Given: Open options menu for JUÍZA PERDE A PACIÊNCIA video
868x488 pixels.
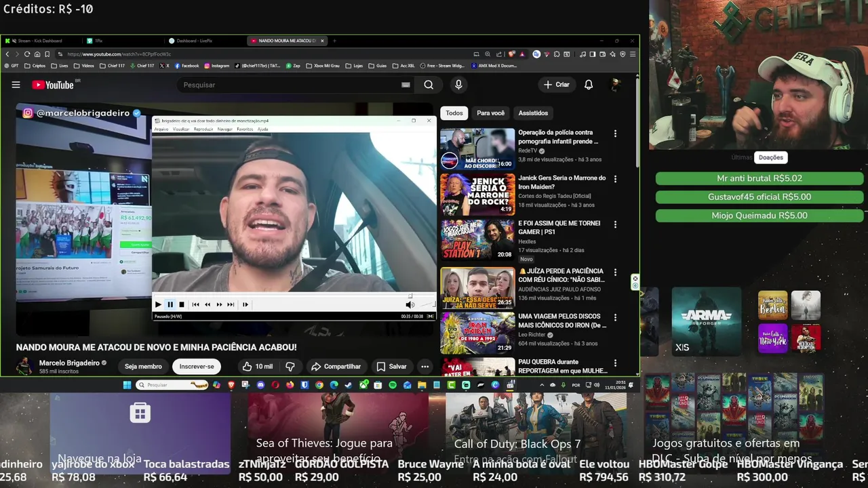Looking at the screenshot, I should 615,272.
